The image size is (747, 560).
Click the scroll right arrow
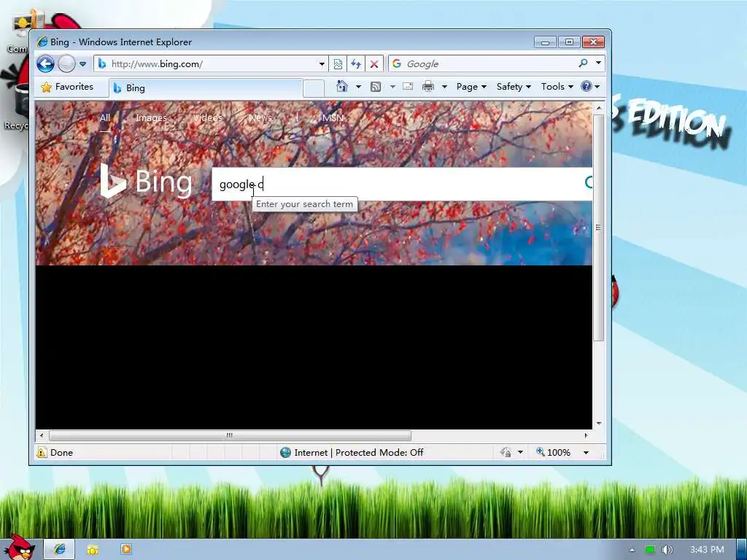pos(586,435)
